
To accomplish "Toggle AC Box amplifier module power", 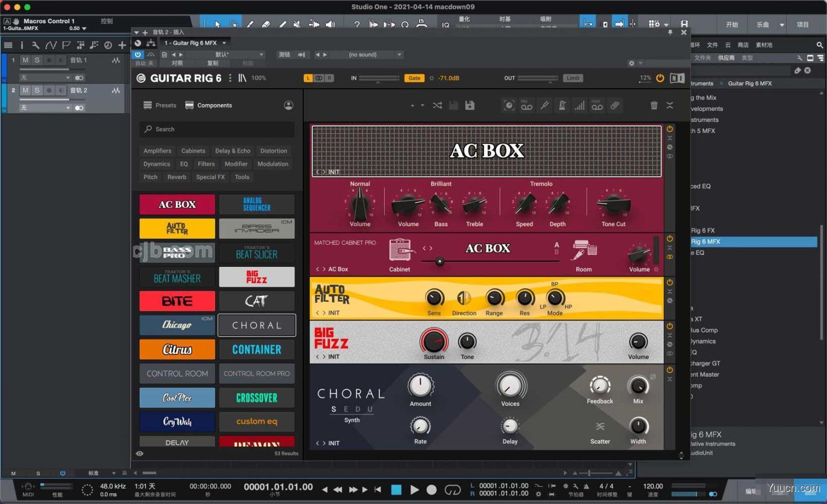I will pyautogui.click(x=669, y=129).
